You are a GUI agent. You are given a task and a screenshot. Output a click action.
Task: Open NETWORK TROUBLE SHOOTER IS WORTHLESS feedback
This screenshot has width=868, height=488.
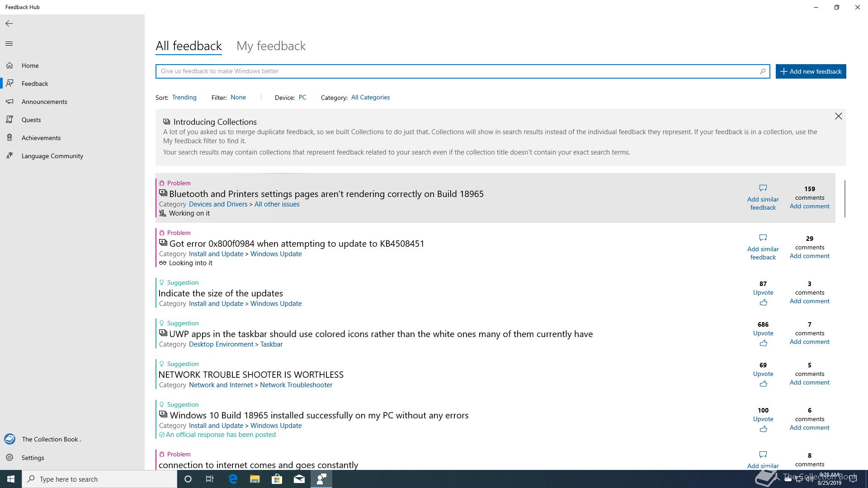click(x=251, y=375)
